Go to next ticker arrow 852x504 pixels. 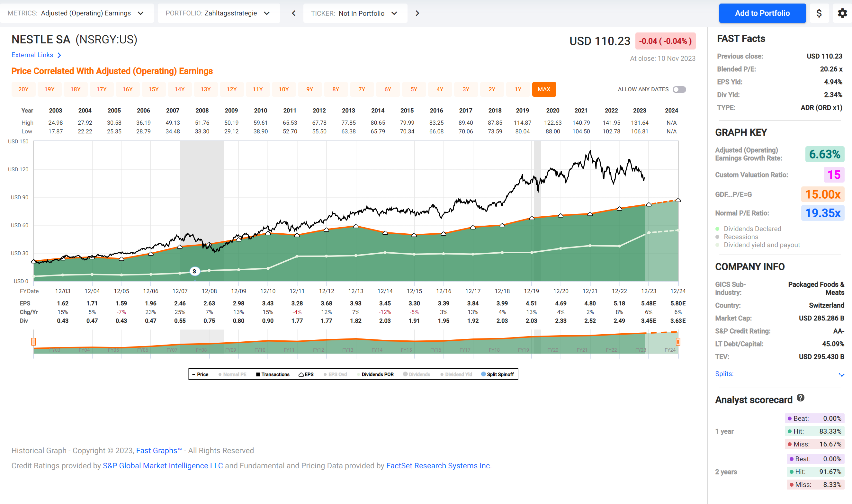pyautogui.click(x=417, y=13)
